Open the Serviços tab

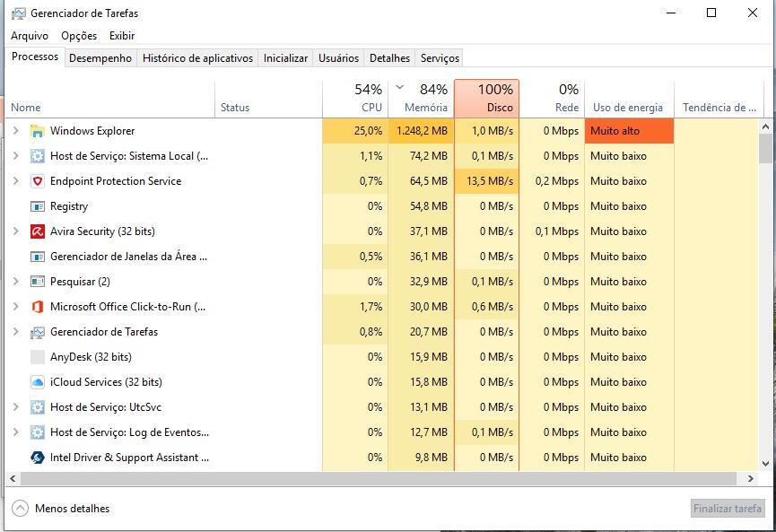(440, 58)
